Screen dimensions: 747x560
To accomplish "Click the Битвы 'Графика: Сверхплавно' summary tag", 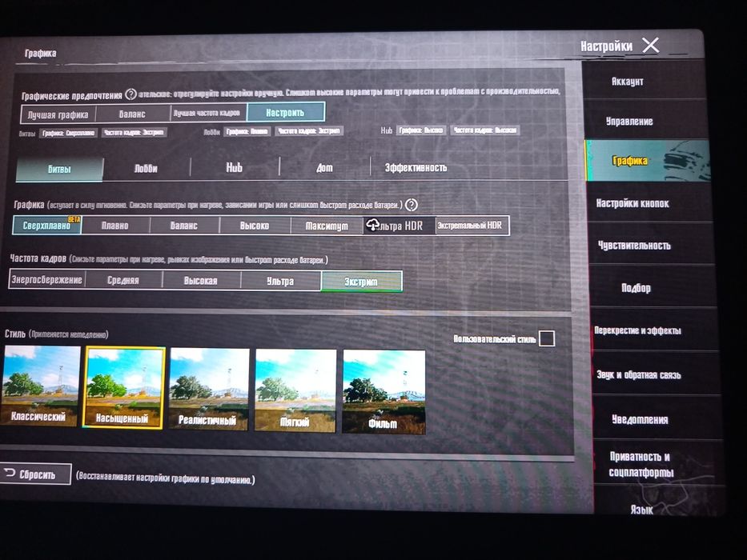I will tap(68, 132).
